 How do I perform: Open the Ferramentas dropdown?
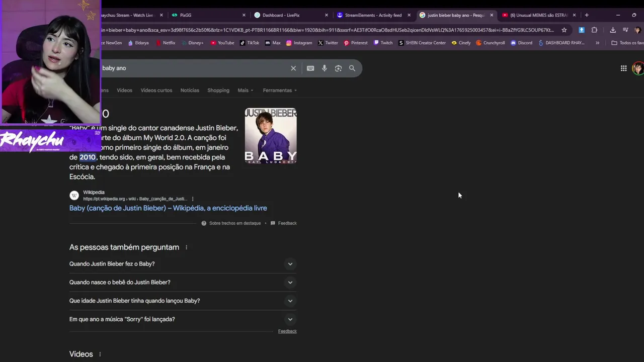[x=280, y=90]
